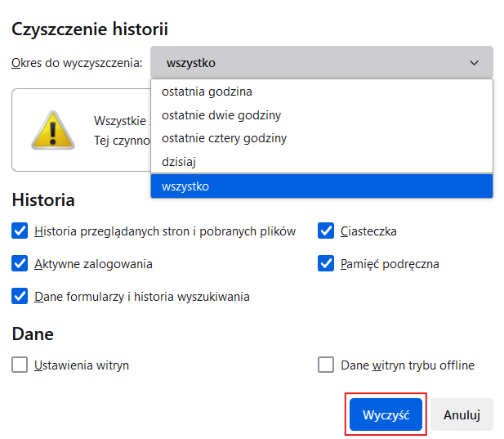Click the Pamięć podręczna label text
The width and height of the screenshot is (504, 439).
(x=390, y=264)
